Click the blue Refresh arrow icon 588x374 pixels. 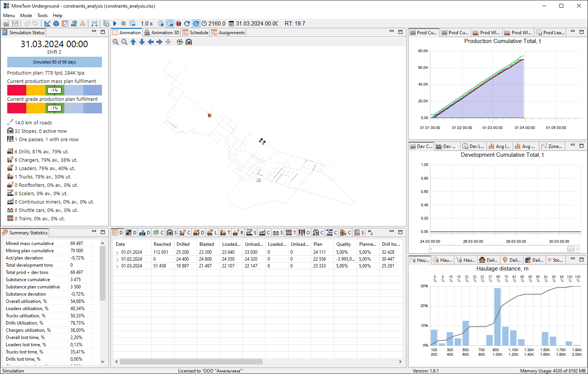pos(187,24)
